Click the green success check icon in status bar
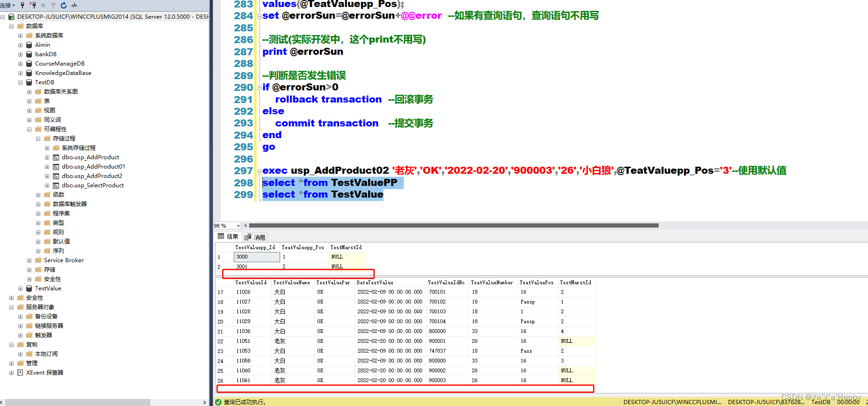868x406 pixels. click(218, 402)
